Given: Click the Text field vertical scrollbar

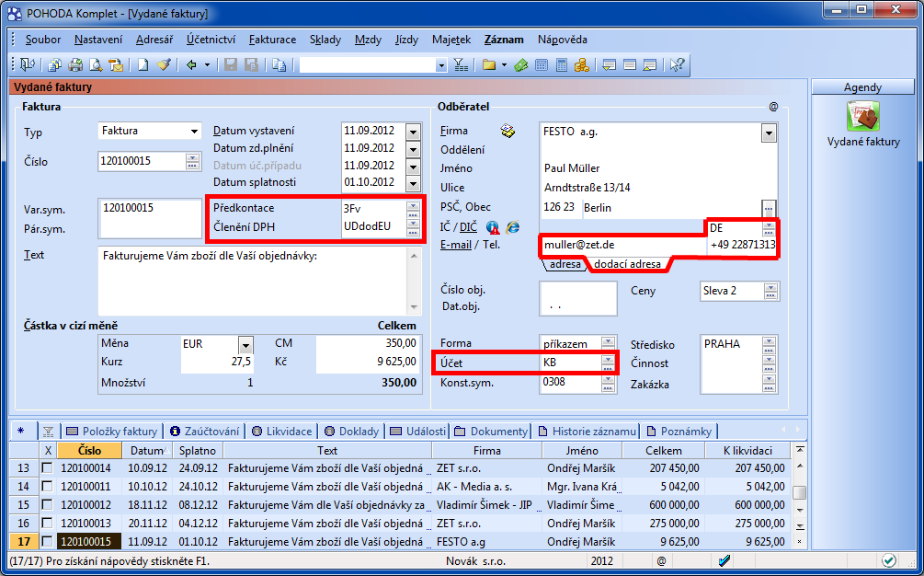Looking at the screenshot, I should click(x=415, y=282).
